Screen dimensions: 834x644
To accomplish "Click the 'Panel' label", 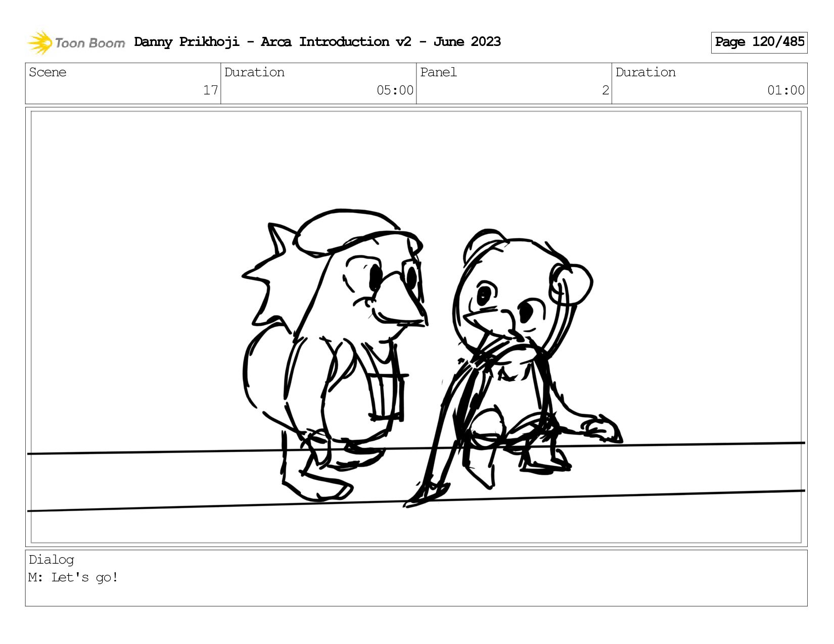I will 438,72.
